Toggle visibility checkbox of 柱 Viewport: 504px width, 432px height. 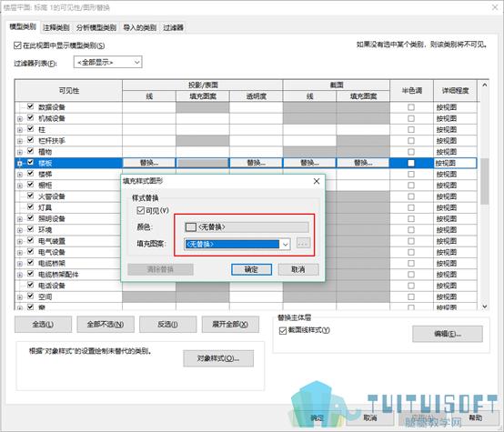pos(31,129)
